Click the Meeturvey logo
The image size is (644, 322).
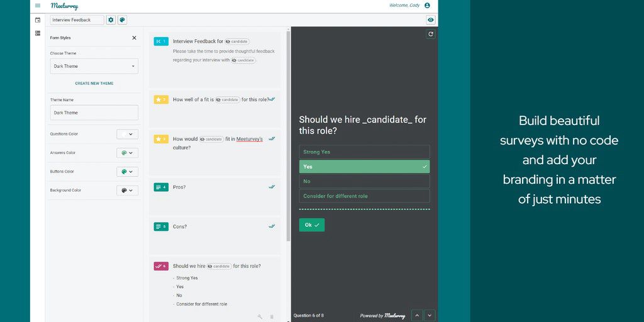(x=64, y=6)
